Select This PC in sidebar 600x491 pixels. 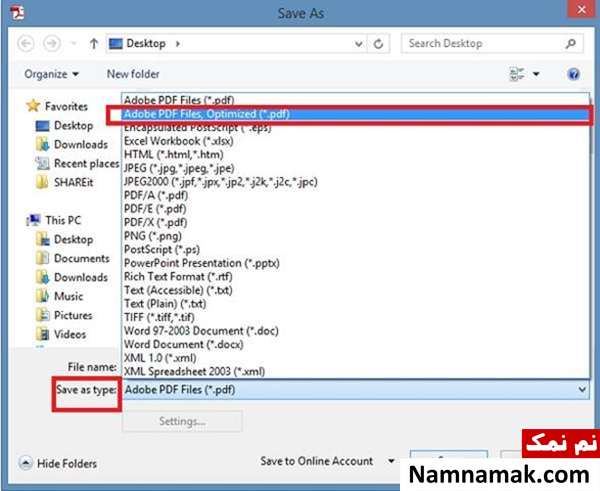(x=63, y=220)
